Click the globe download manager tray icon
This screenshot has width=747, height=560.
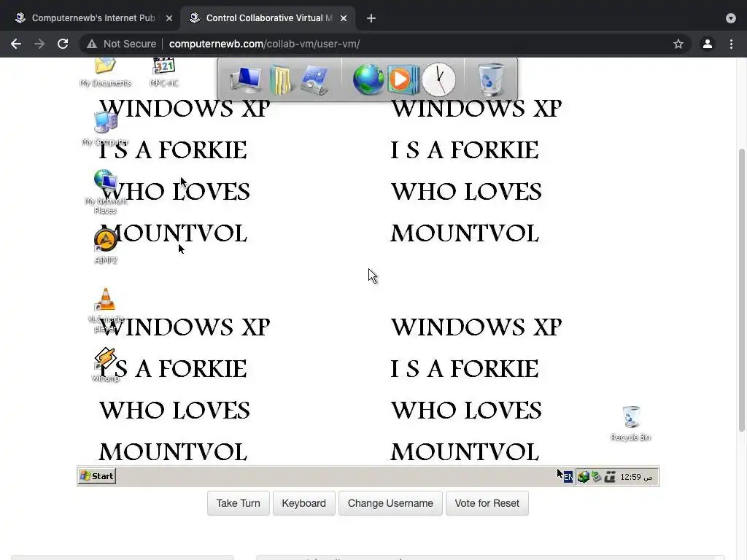coord(583,476)
